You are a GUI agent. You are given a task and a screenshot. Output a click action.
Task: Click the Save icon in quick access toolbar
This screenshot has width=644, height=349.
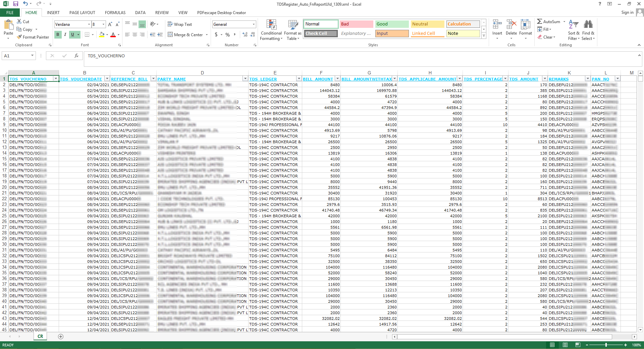pyautogui.click(x=15, y=4)
